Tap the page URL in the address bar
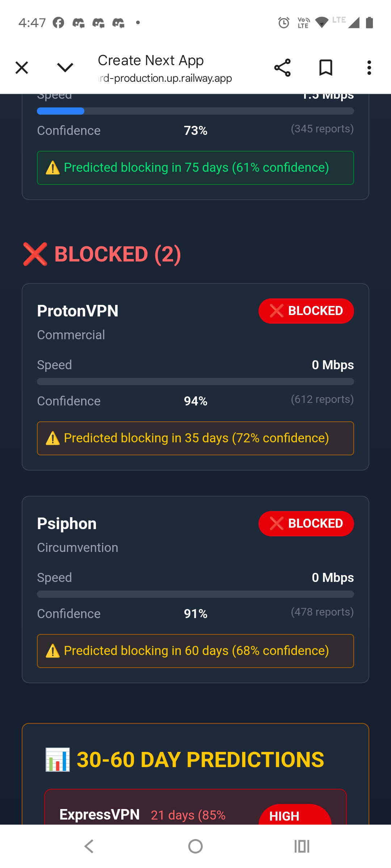This screenshot has height=868, width=391. tap(165, 78)
